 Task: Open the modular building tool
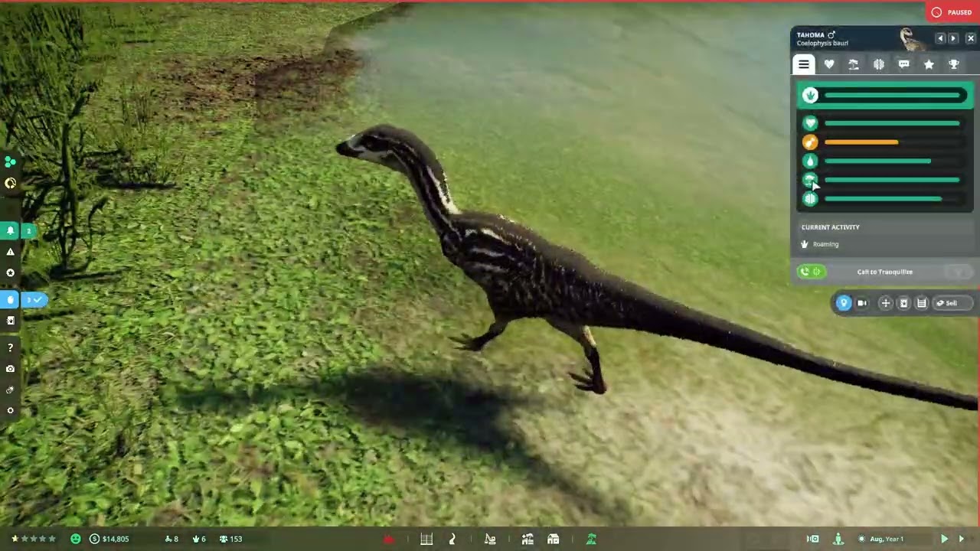528,540
